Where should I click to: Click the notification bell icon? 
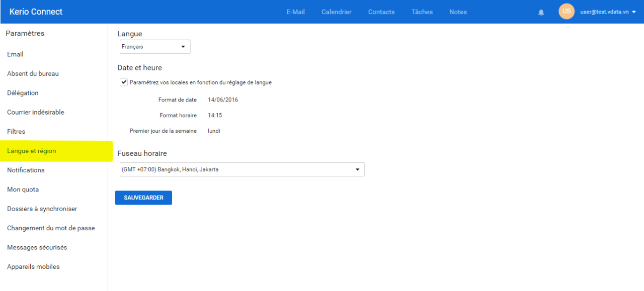tap(541, 12)
